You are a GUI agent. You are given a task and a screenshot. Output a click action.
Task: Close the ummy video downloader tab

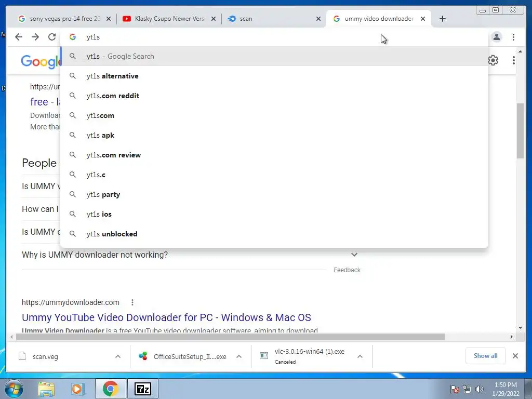(423, 19)
